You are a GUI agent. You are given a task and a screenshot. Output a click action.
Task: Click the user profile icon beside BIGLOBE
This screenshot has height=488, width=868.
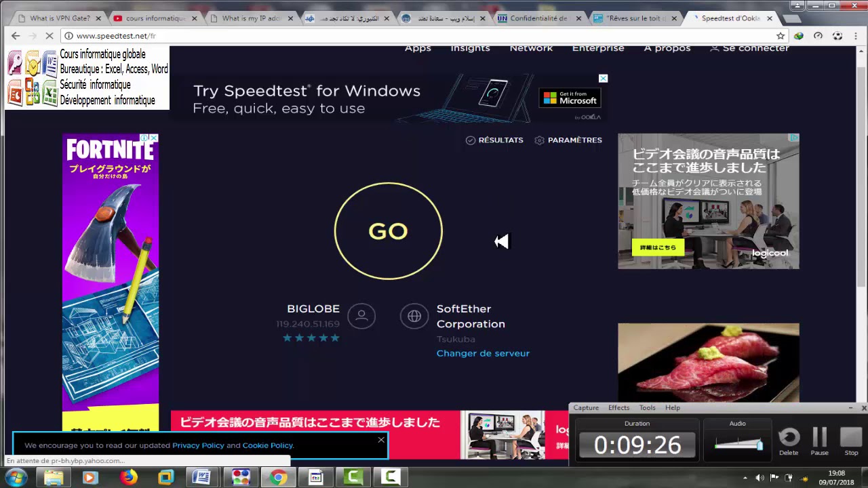click(x=361, y=316)
